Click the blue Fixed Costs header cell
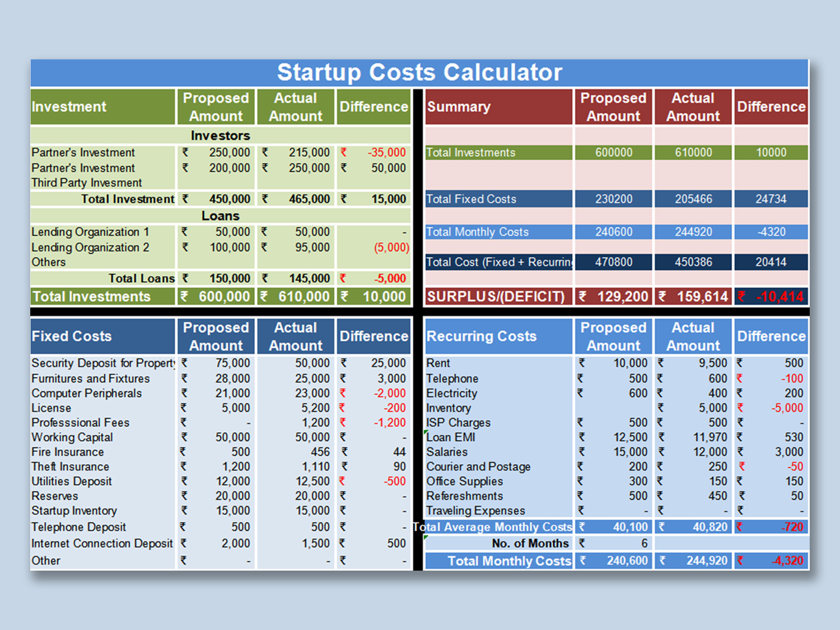 coord(103,336)
